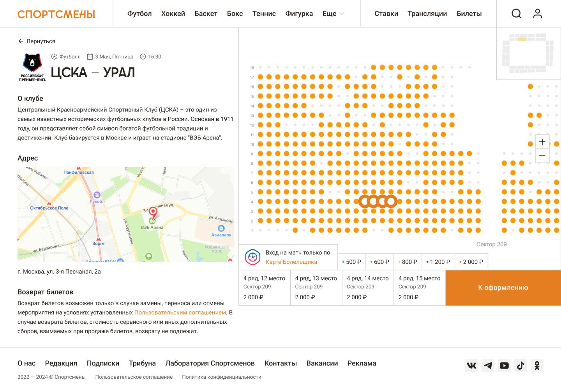Open the YouTube channel icon
This screenshot has width=561, height=392.
point(504,366)
